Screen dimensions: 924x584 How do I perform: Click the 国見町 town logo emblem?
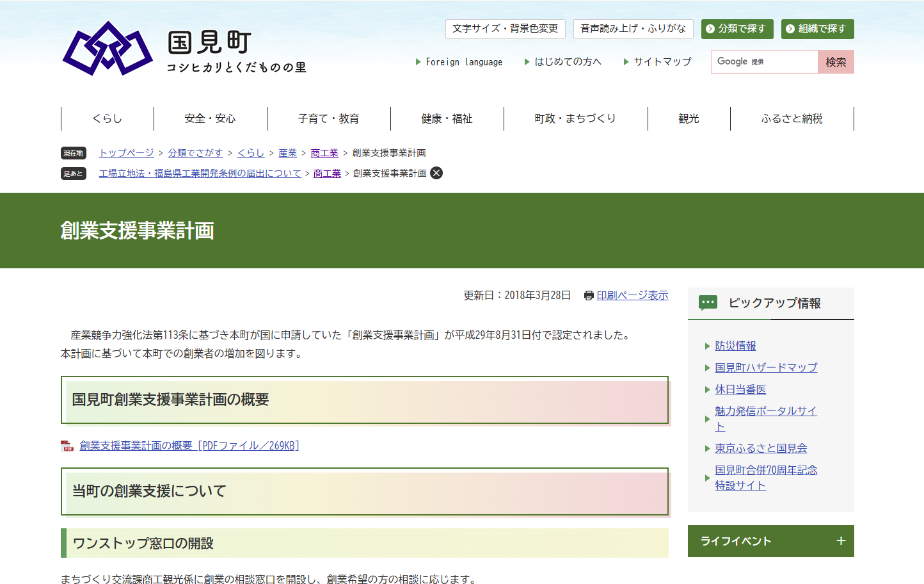(x=108, y=48)
